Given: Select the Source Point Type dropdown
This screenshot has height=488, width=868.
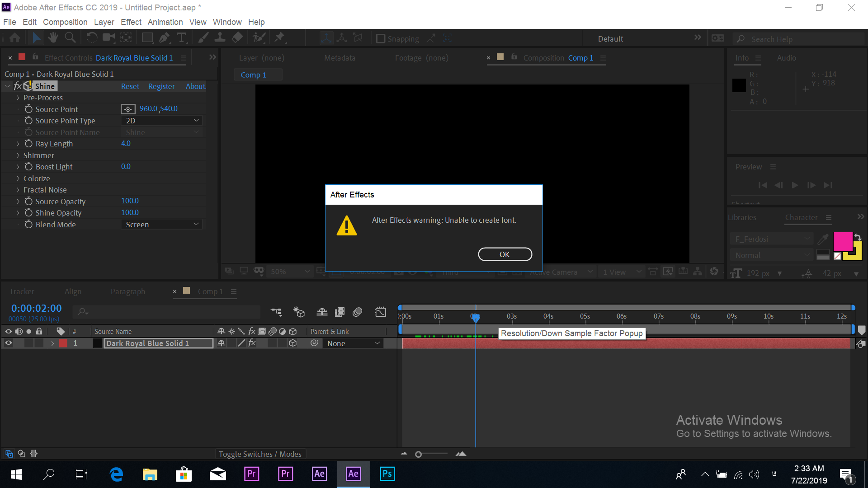Looking at the screenshot, I should tap(160, 120).
